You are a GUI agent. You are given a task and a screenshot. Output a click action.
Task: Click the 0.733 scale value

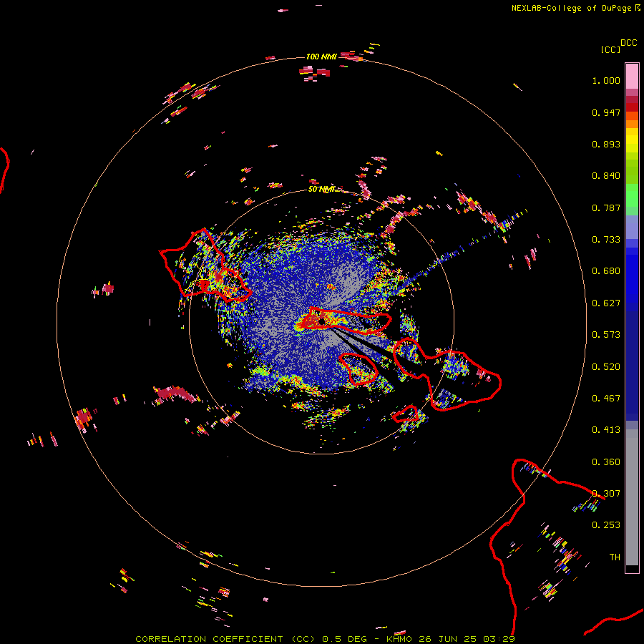click(x=606, y=240)
